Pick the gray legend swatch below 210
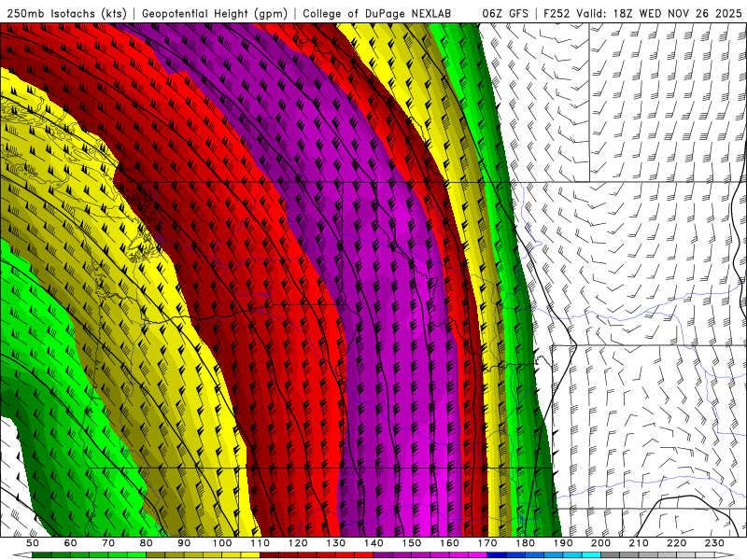 (648, 555)
